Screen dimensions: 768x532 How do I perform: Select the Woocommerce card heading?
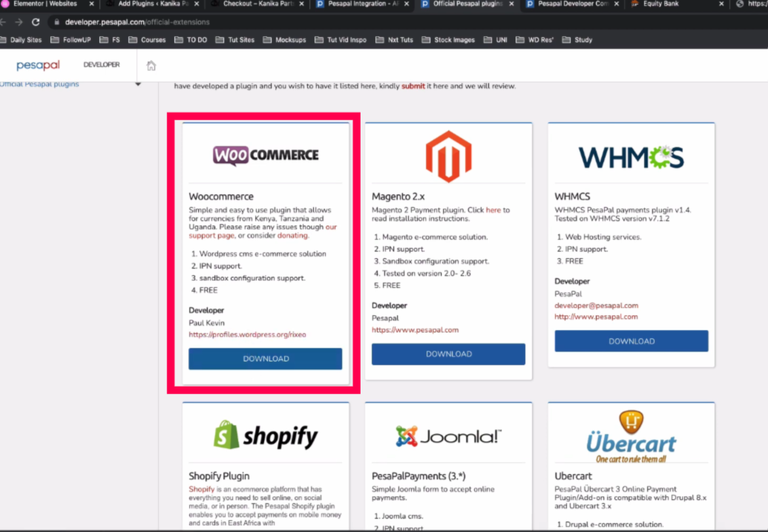click(221, 197)
